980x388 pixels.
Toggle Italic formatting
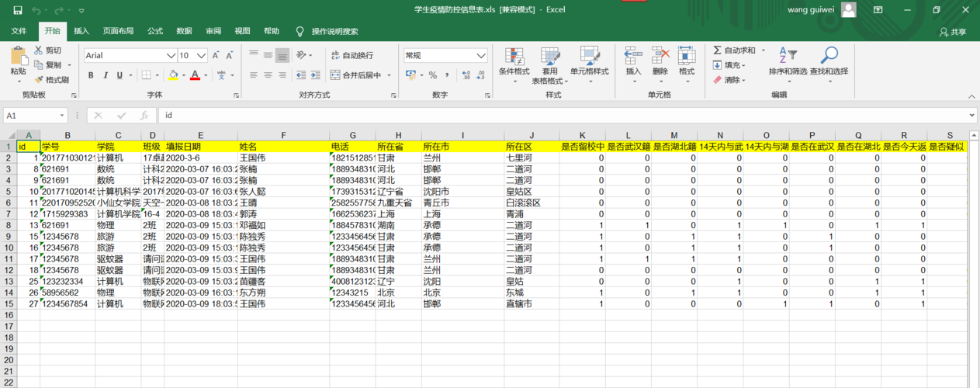(106, 75)
